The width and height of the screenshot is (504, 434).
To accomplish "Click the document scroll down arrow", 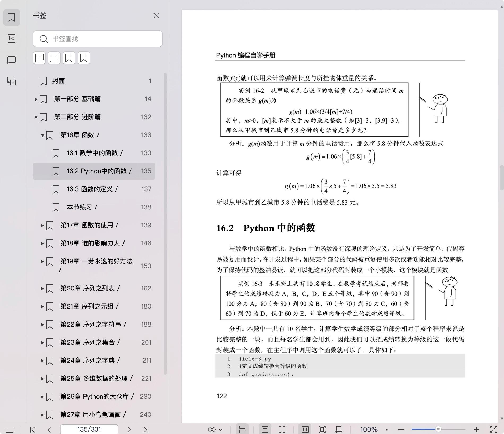I will click(502, 419).
